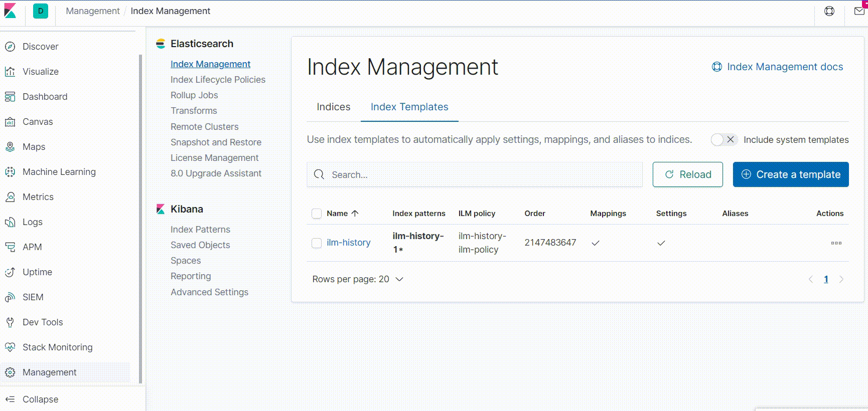Open the help menu lifebuoy icon

point(829,11)
